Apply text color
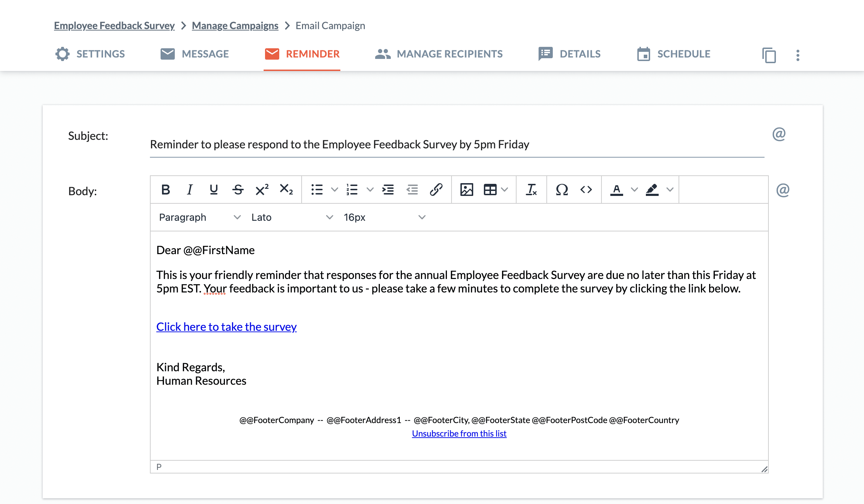The image size is (864, 504). 617,190
